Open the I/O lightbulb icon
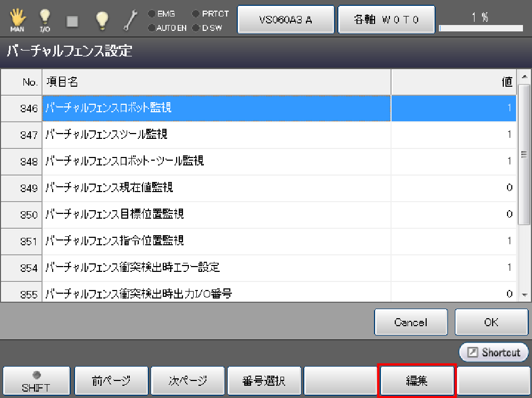532x398 pixels. pyautogui.click(x=45, y=20)
